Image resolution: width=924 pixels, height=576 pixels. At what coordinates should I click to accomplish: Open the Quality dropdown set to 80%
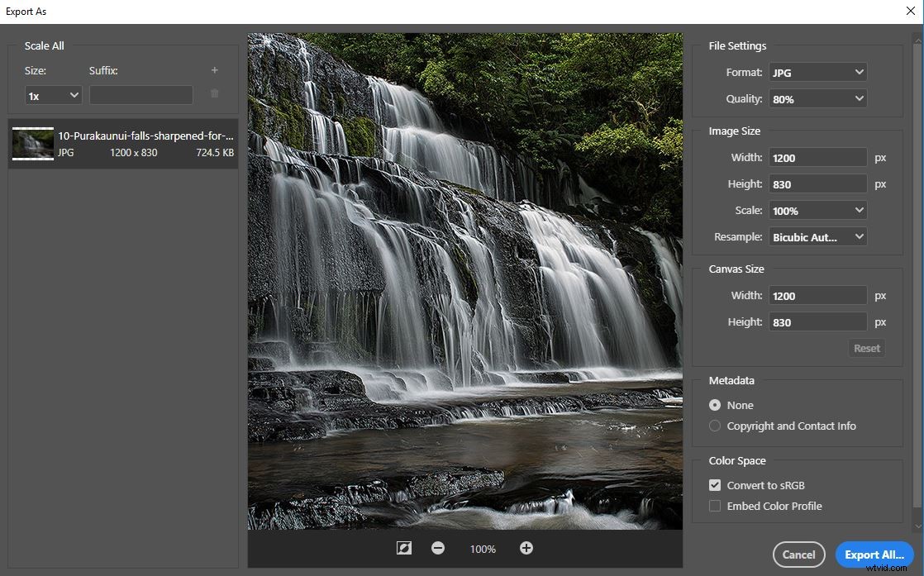[x=817, y=98]
